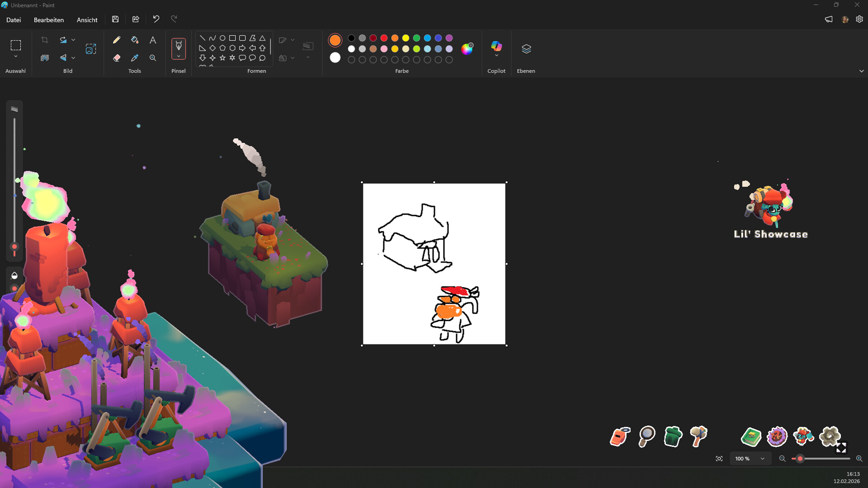The image size is (868, 488).
Task: Open the Ebenen layers panel
Action: [x=526, y=48]
